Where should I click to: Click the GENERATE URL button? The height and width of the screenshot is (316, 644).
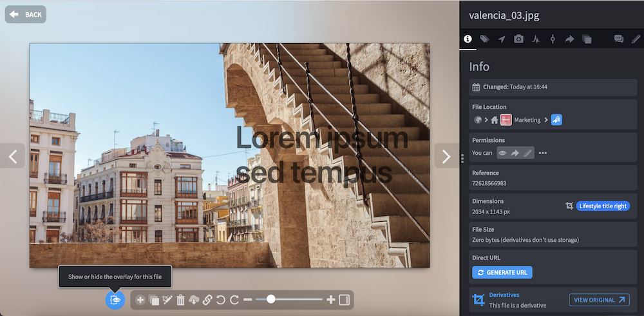502,272
